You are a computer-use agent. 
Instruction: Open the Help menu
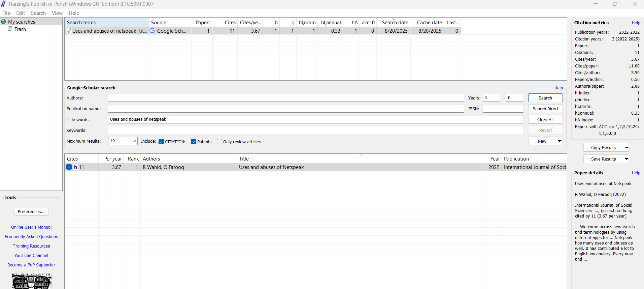(x=74, y=13)
